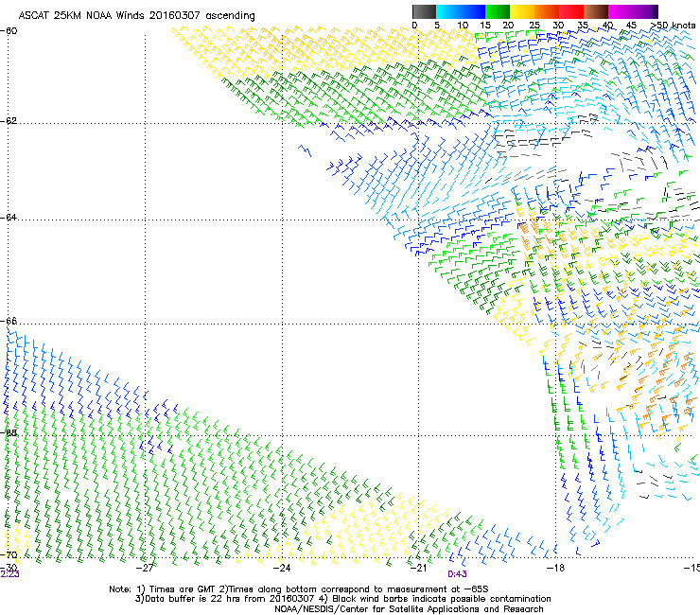Click the '>50 knots' legend label

point(673,26)
